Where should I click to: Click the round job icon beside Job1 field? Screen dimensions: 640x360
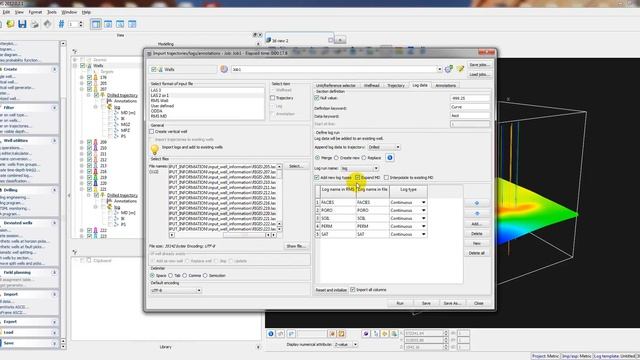224,69
